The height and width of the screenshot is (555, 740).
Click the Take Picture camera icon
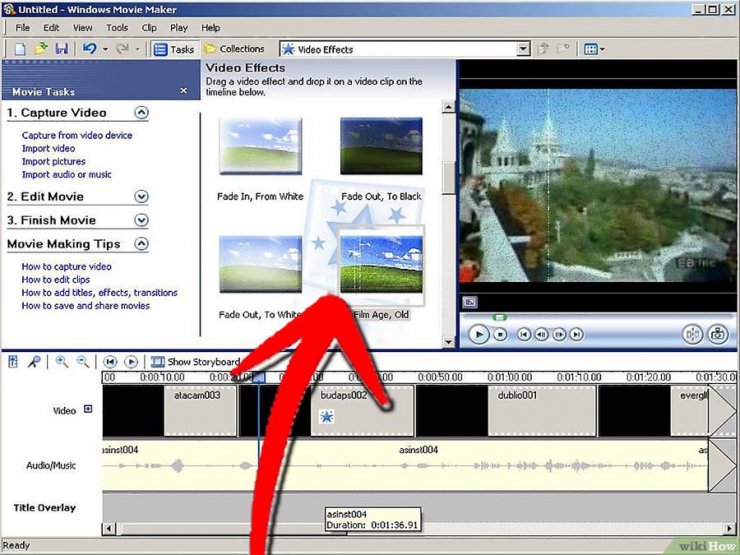pyautogui.click(x=717, y=334)
